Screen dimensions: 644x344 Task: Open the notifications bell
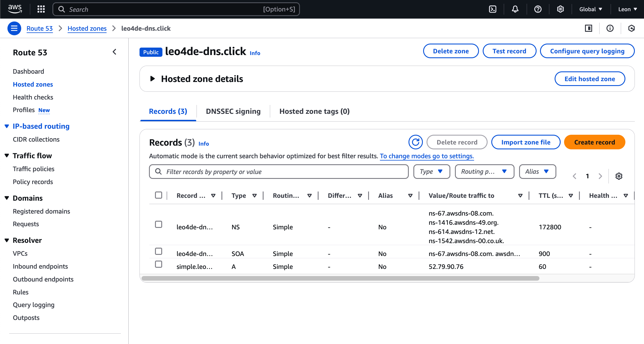pos(515,9)
